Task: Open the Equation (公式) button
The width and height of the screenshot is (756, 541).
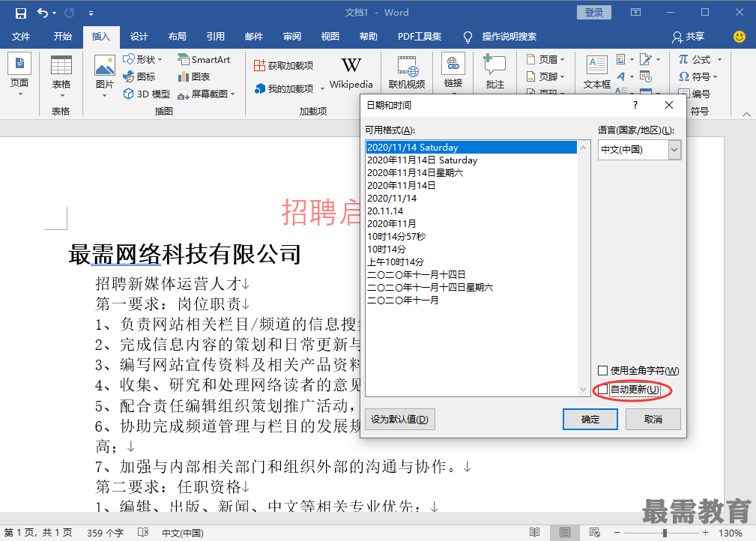Action: 700,59
